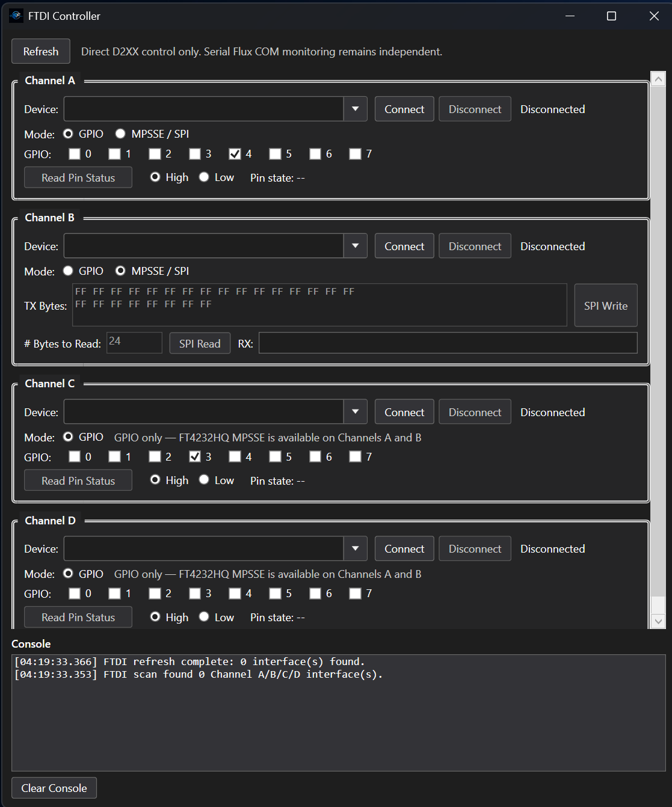Click scrollbar down arrow in channel panel
672x807 pixels.
coord(658,621)
